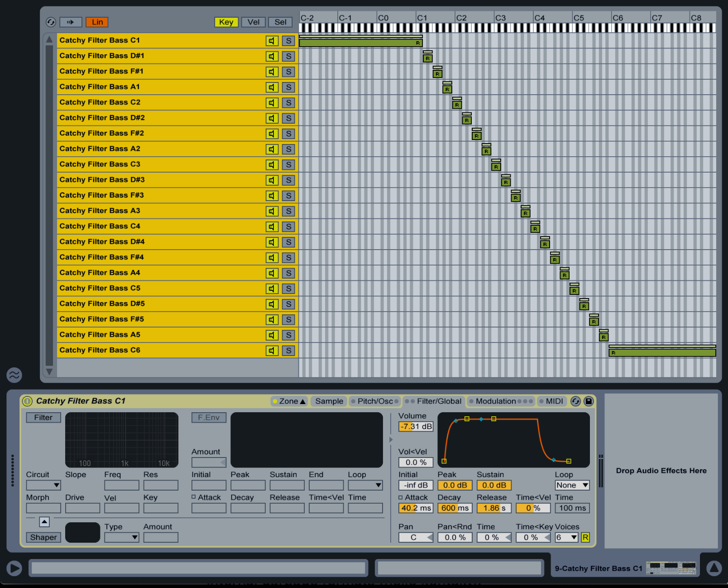Collapse the Zone tab

pyautogui.click(x=289, y=401)
